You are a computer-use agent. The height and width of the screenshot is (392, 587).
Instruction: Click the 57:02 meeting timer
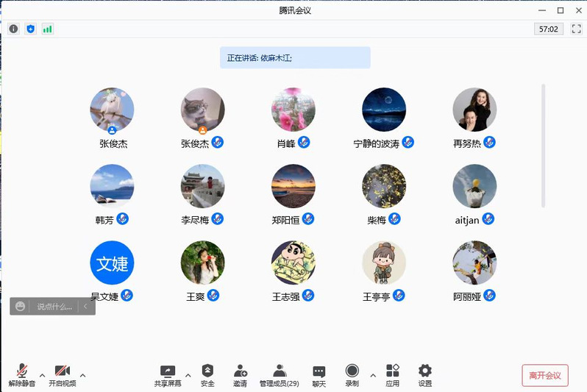tap(549, 29)
